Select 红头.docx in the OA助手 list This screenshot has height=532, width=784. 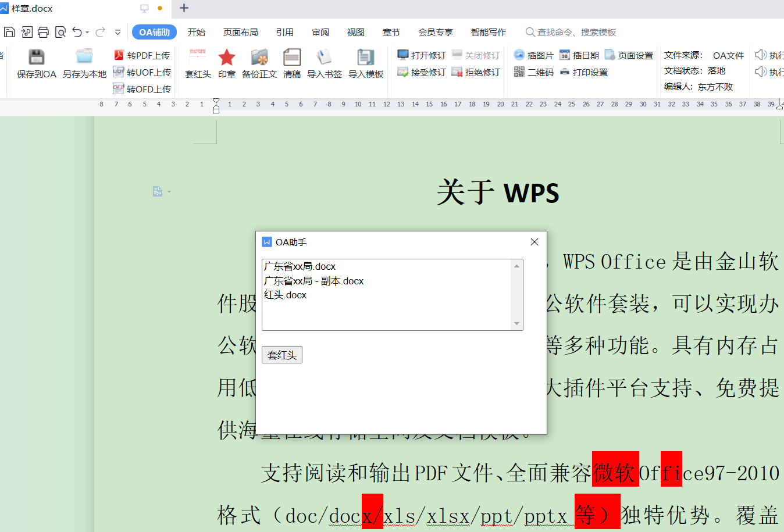285,295
